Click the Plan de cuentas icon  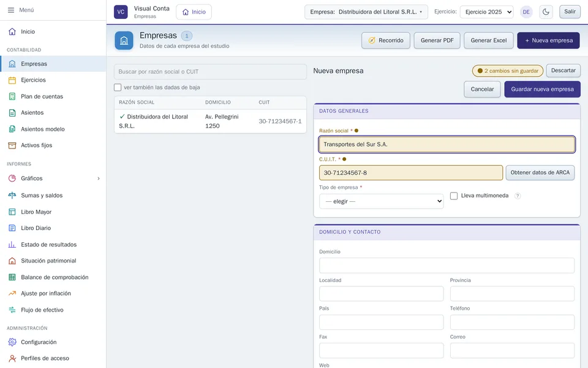(x=12, y=96)
